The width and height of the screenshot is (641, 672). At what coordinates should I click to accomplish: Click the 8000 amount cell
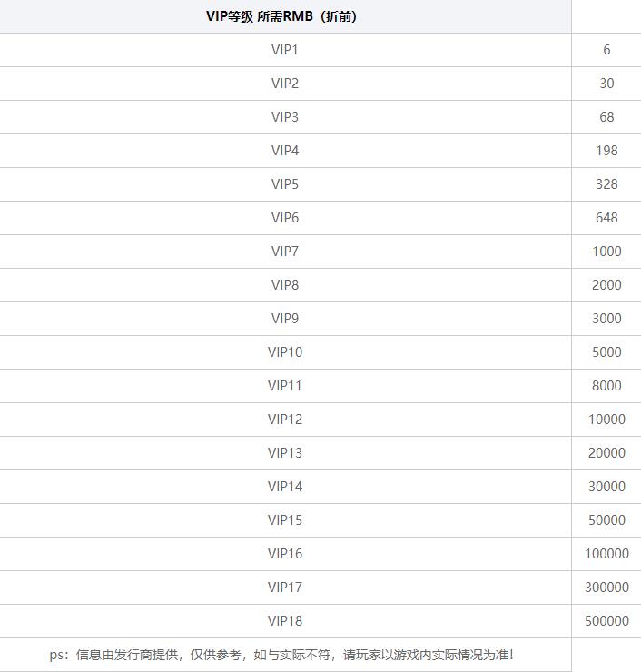point(606,386)
